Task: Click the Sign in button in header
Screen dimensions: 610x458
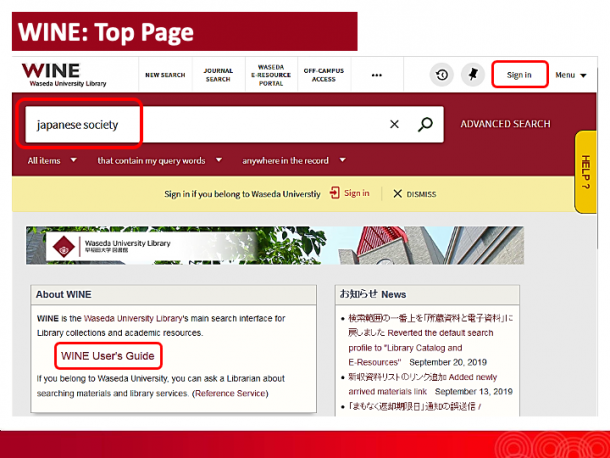Action: pos(520,74)
